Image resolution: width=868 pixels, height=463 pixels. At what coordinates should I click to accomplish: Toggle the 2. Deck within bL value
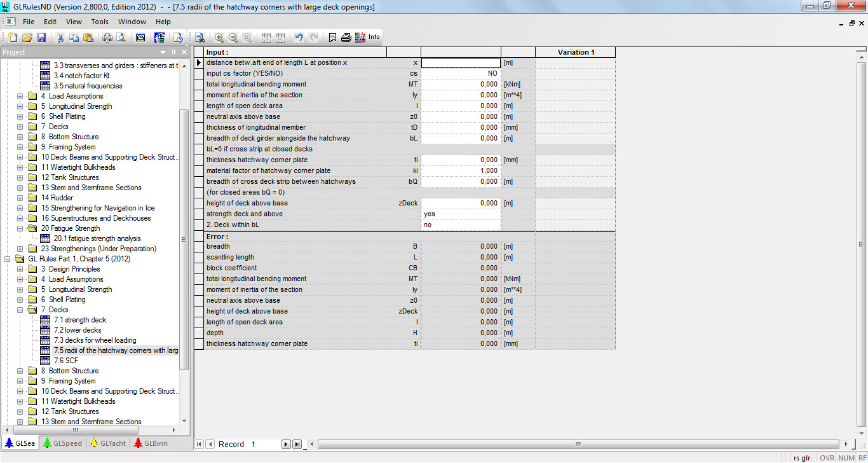coord(461,225)
